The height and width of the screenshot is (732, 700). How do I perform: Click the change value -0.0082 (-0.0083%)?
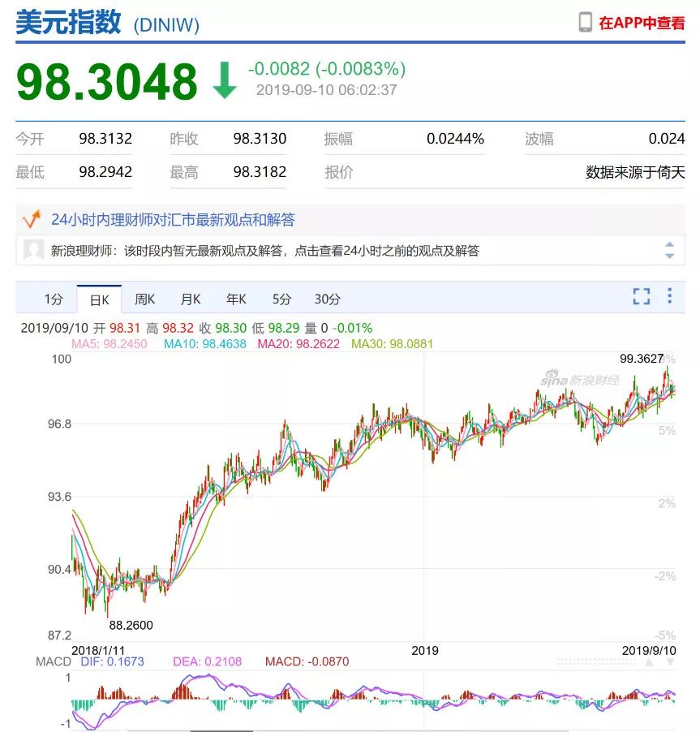[327, 69]
